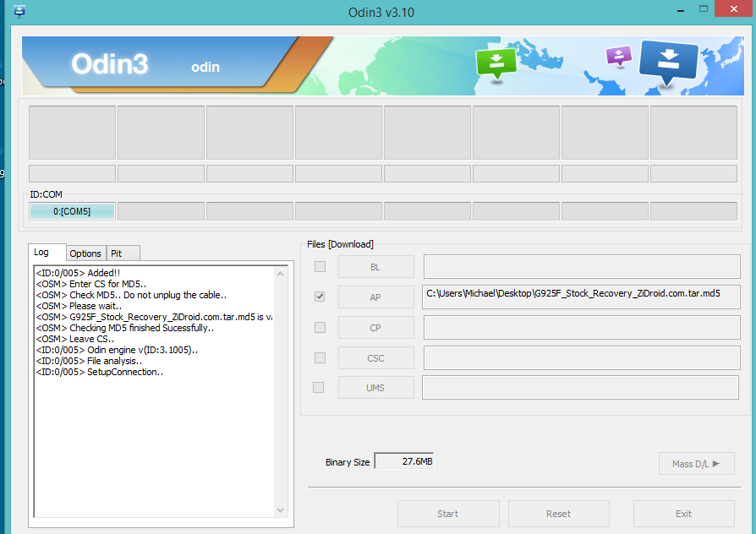
Task: Click the log scrollbar down arrow
Action: point(280,509)
